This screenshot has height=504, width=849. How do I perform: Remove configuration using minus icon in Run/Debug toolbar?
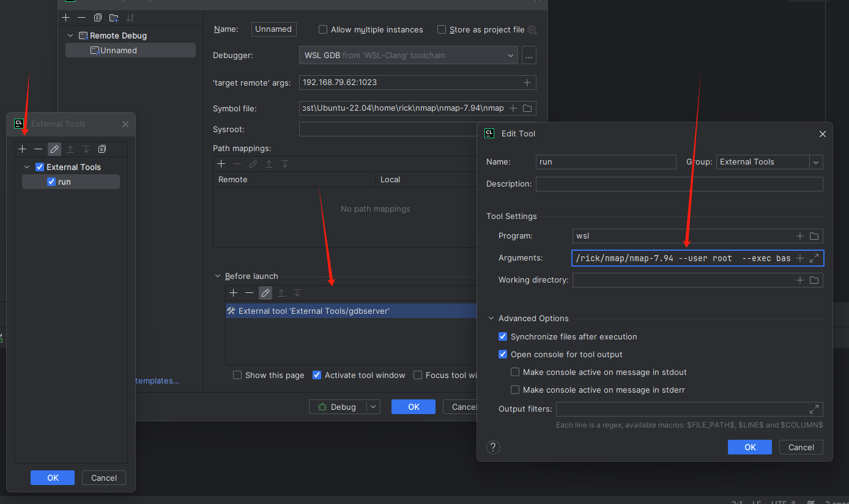(81, 18)
